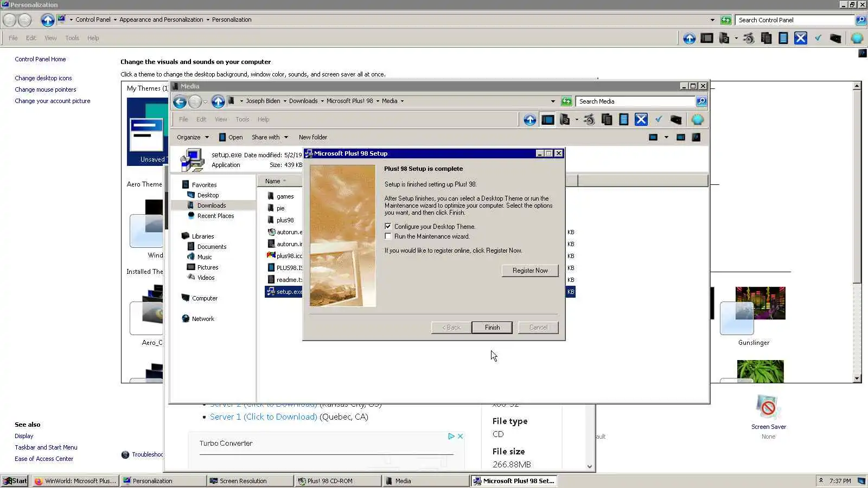Expand the breadcrumb arrow after Joseph Biden
The width and height of the screenshot is (868, 488).
pos(285,101)
